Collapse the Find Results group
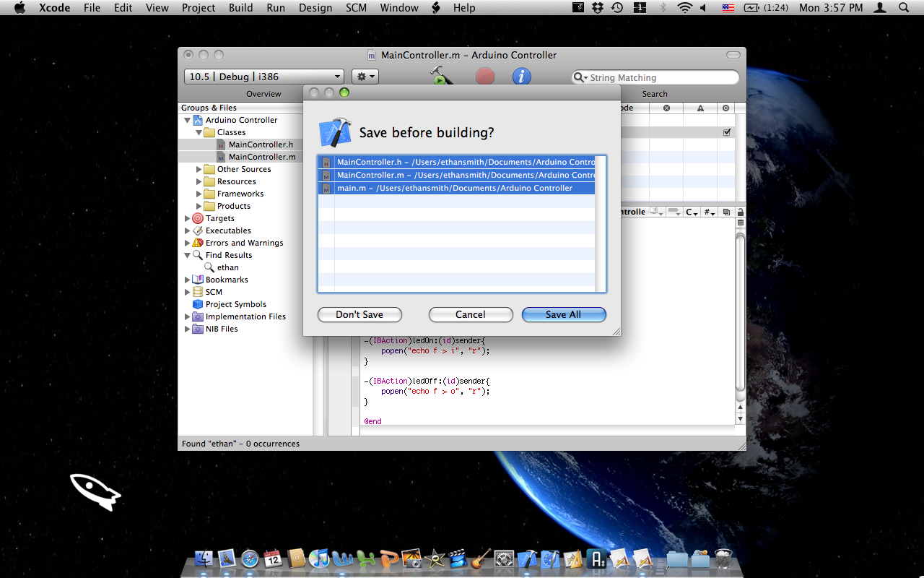The height and width of the screenshot is (578, 924). pyautogui.click(x=188, y=255)
